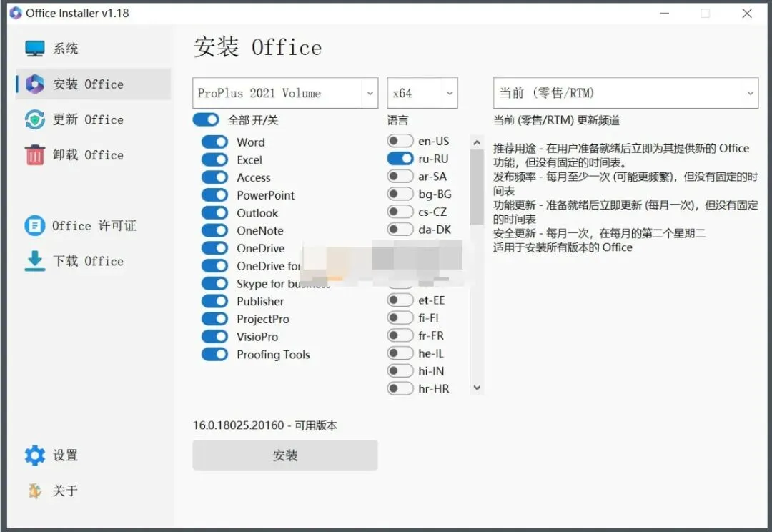Turn off the OneDrive toggle

214,248
